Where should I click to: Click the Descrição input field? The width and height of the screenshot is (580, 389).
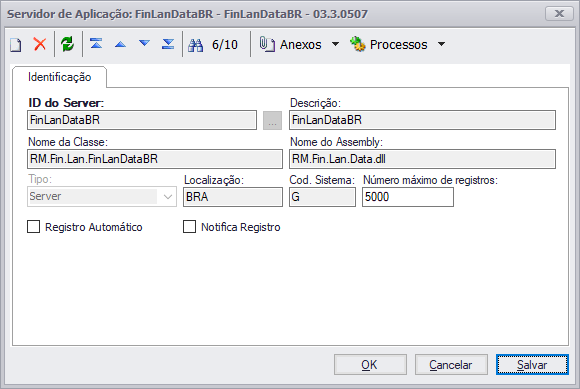coord(422,120)
